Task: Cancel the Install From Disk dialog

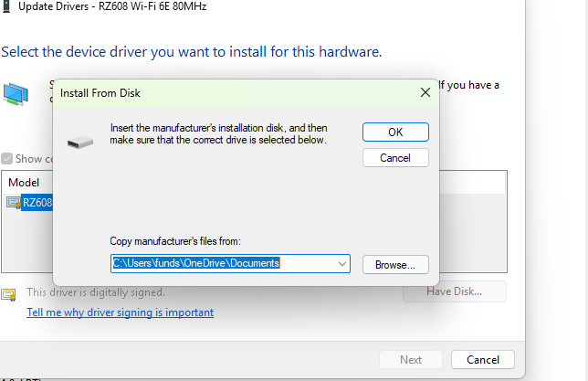Action: coord(395,158)
